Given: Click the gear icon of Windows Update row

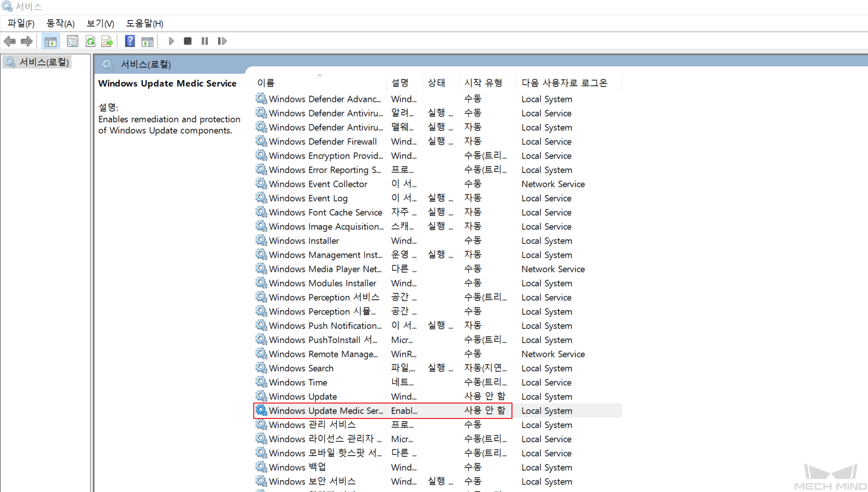Looking at the screenshot, I should pos(261,396).
